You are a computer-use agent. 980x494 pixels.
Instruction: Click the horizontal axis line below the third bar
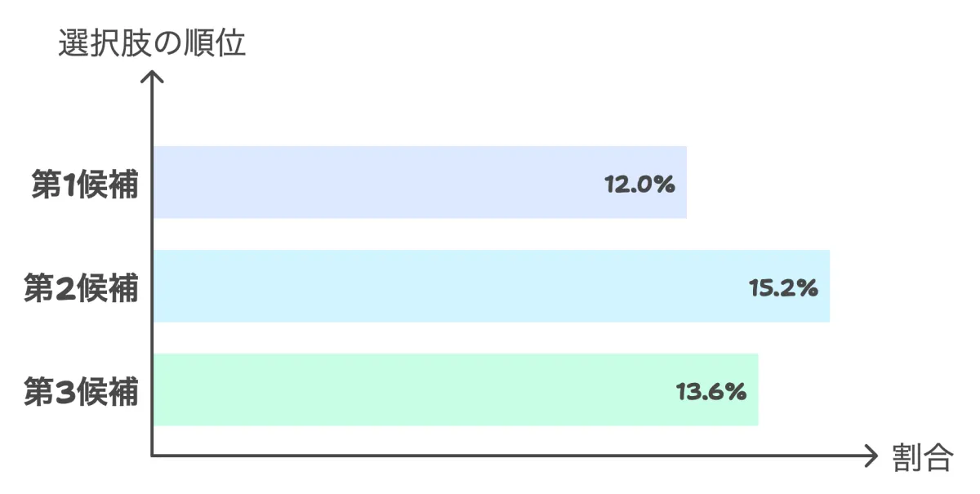(x=490, y=456)
